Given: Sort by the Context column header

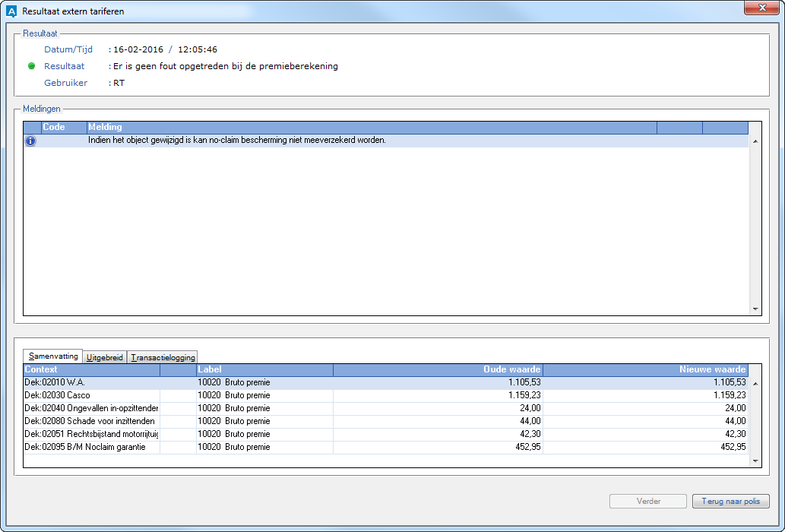Looking at the screenshot, I should pyautogui.click(x=91, y=370).
